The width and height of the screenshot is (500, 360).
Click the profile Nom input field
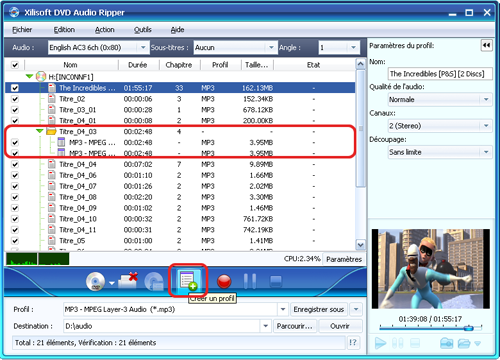click(x=440, y=74)
